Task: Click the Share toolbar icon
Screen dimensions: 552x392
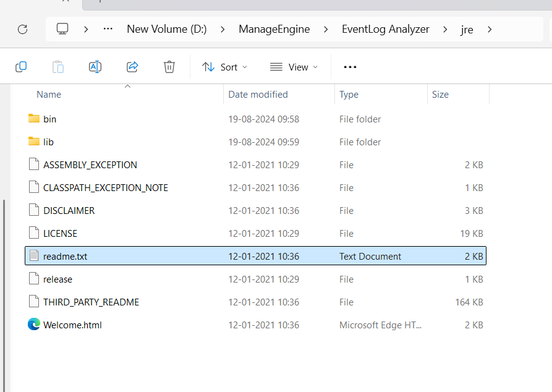Action: (x=132, y=67)
